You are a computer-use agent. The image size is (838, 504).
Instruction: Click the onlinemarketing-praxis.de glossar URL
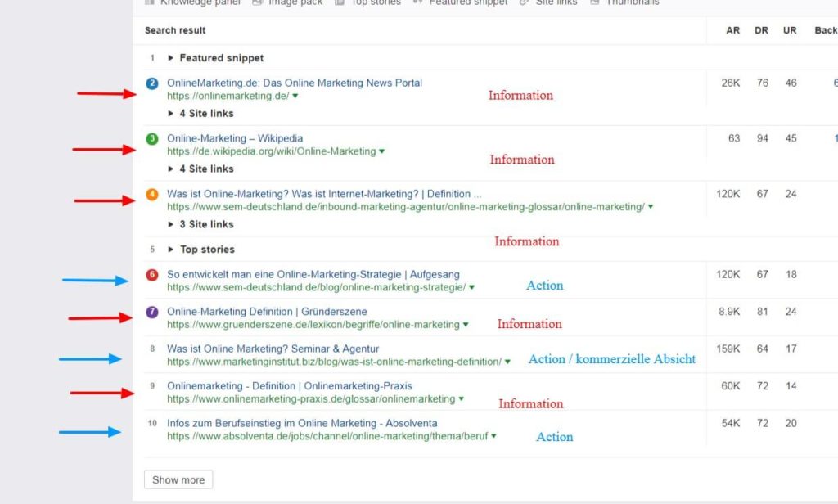click(x=311, y=398)
